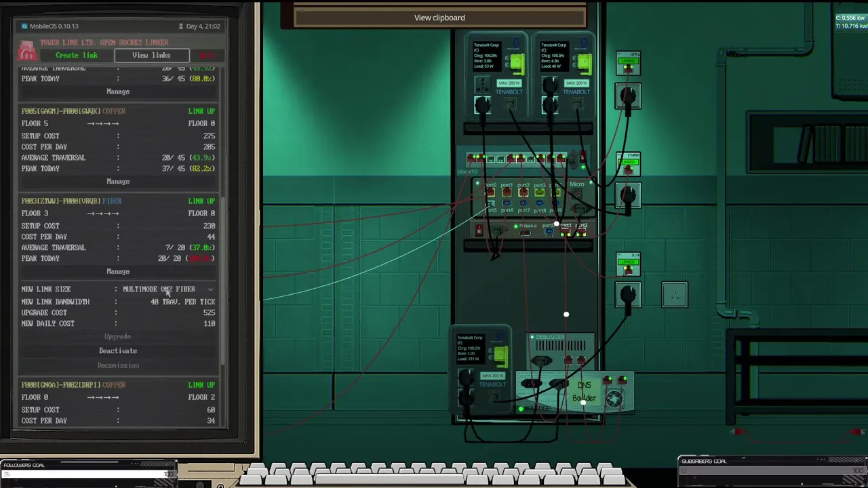Click the F003[ZTWJ]-F000[VRQB] link title
The height and width of the screenshot is (488, 868).
pyautogui.click(x=61, y=201)
